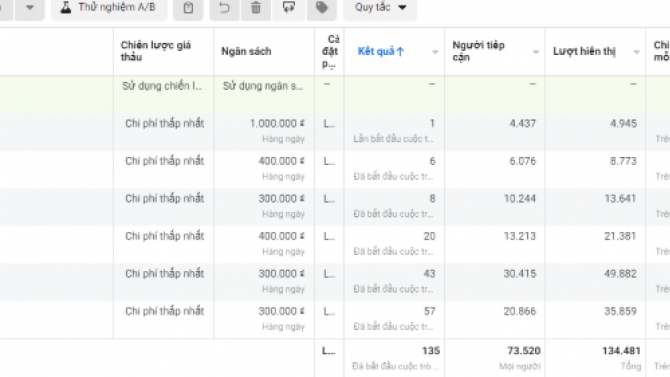
Task: Open the Kết quả column dropdown arrow
Action: point(435,52)
